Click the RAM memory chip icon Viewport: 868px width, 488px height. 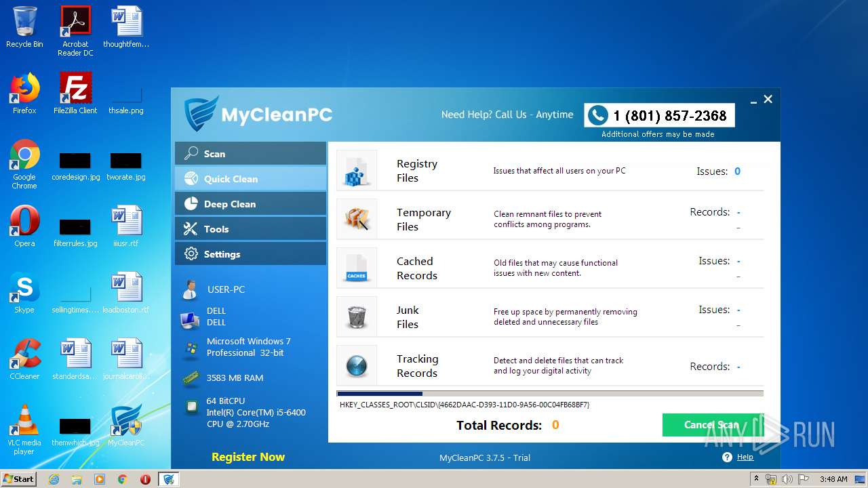191,378
